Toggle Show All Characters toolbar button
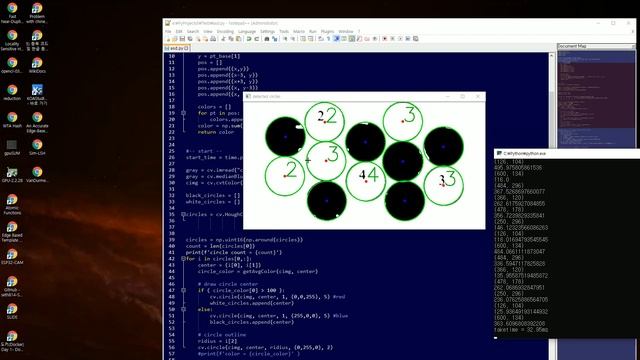640x360 pixels. point(328,39)
